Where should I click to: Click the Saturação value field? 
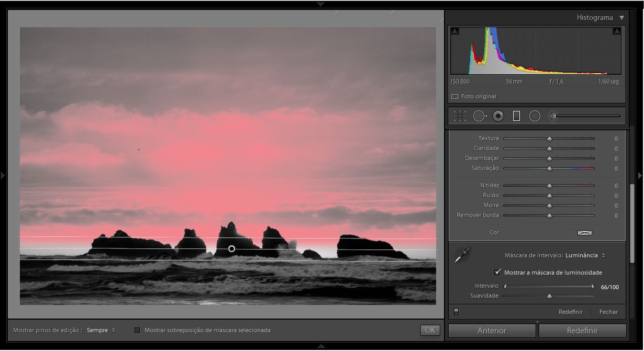(616, 168)
